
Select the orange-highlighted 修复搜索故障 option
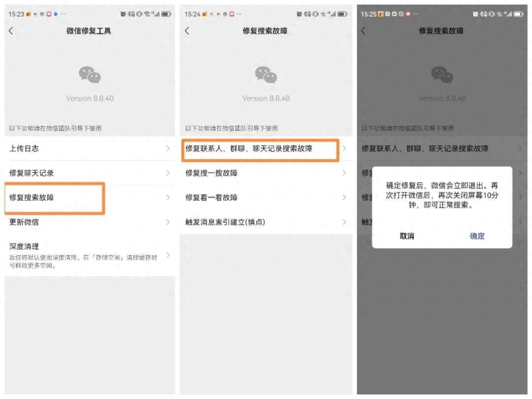[x=54, y=198]
